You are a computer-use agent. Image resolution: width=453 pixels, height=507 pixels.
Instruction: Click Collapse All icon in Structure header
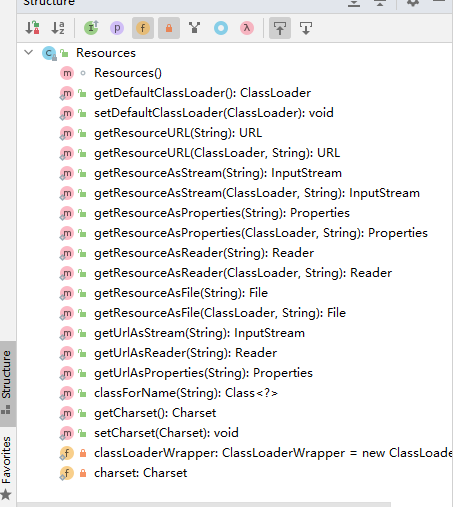coord(380,3)
